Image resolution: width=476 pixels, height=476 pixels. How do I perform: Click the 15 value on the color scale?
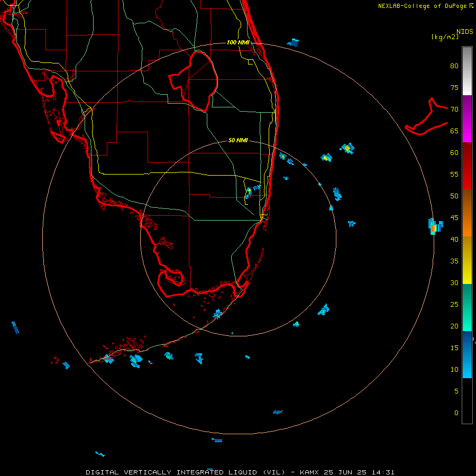(454, 347)
